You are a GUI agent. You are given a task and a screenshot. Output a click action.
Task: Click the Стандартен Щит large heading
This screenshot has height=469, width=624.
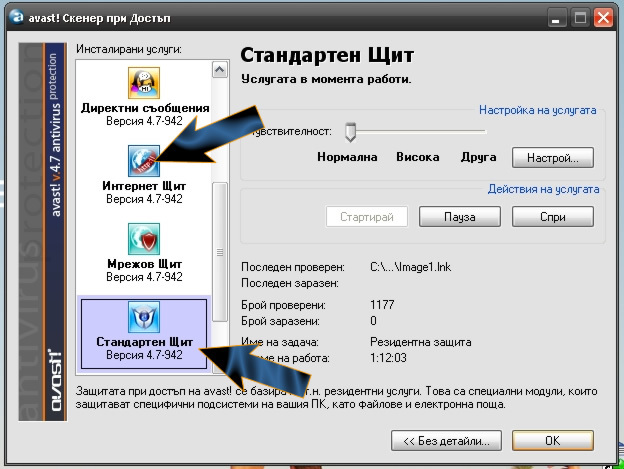tap(327, 55)
